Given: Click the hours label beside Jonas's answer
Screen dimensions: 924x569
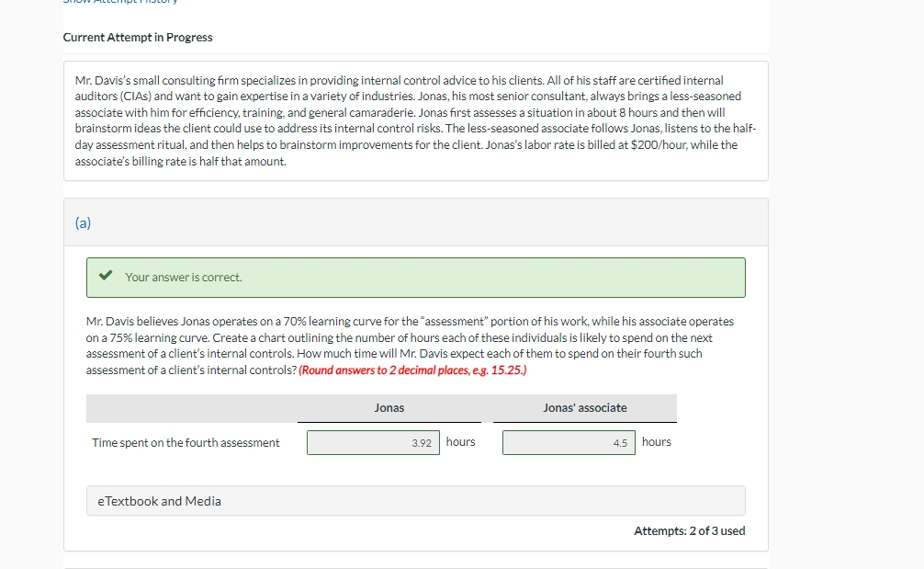Looking at the screenshot, I should (x=461, y=441).
